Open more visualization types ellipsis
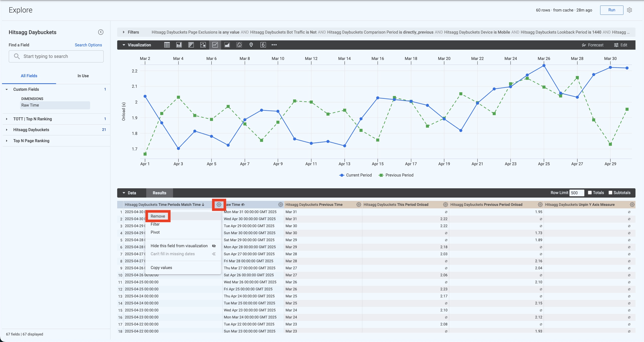This screenshot has height=342, width=644. 274,45
